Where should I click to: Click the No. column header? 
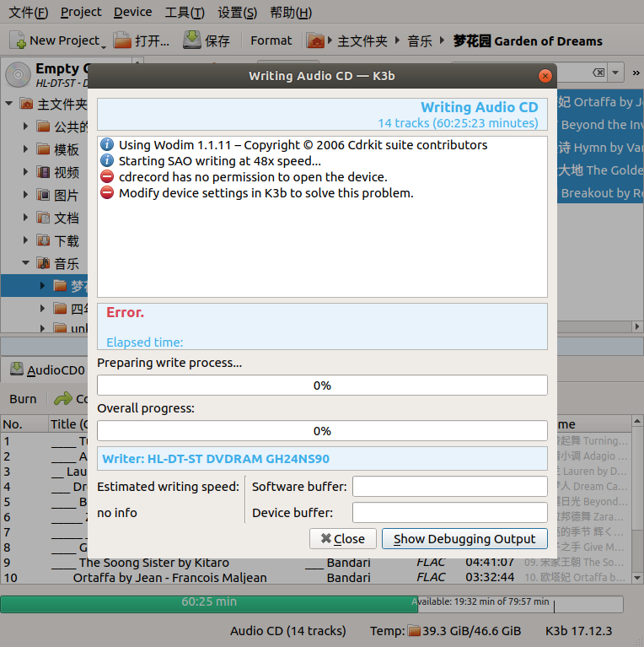24,424
